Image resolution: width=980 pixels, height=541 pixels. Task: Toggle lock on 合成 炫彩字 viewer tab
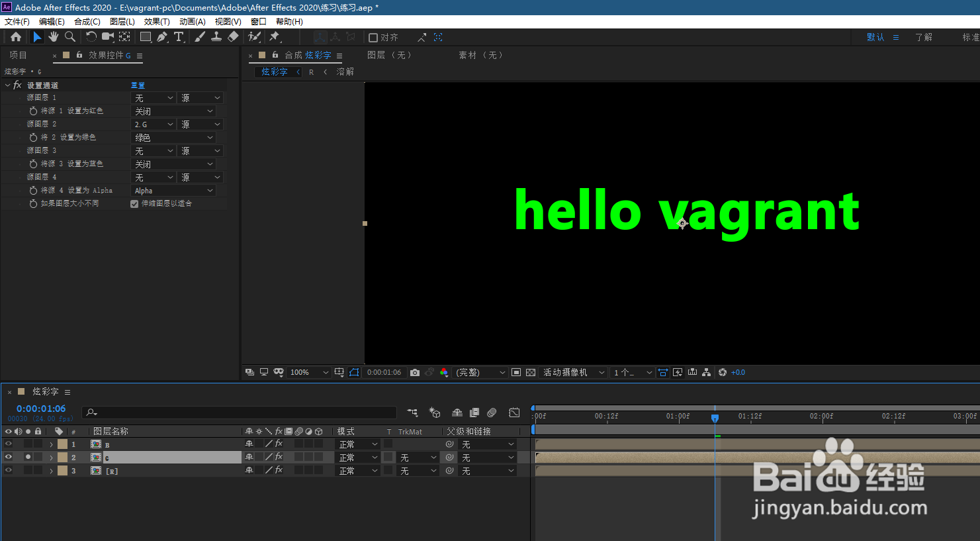coord(275,55)
